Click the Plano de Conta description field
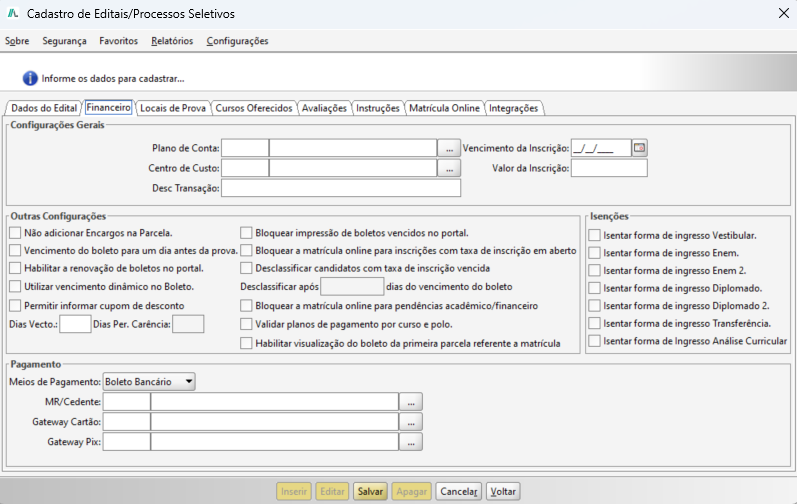The height and width of the screenshot is (504, 797). [353, 148]
